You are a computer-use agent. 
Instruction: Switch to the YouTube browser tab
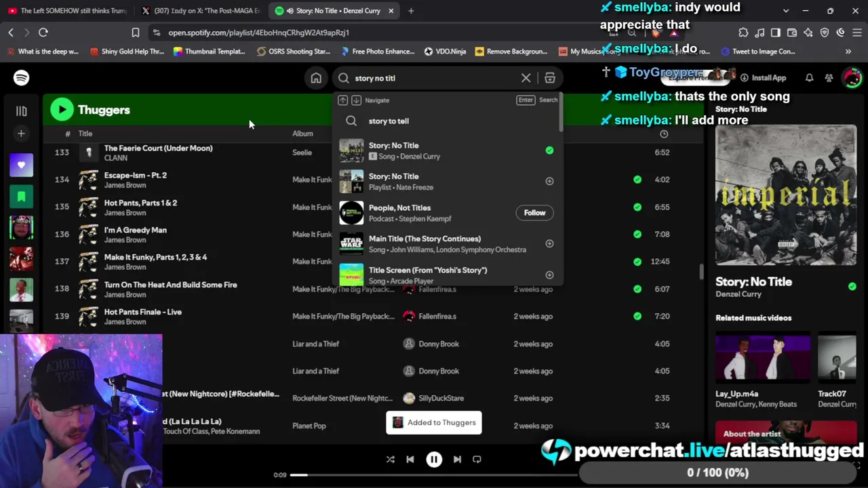(68, 11)
